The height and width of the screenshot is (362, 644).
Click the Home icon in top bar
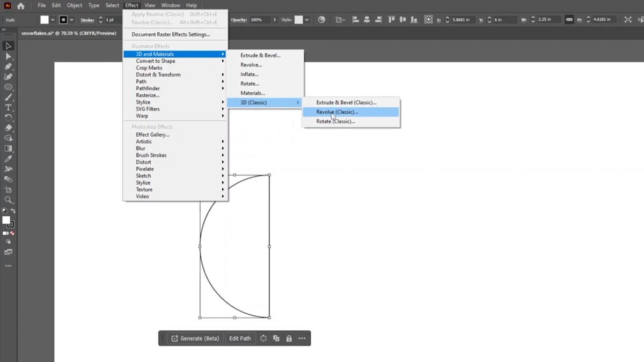coord(21,6)
